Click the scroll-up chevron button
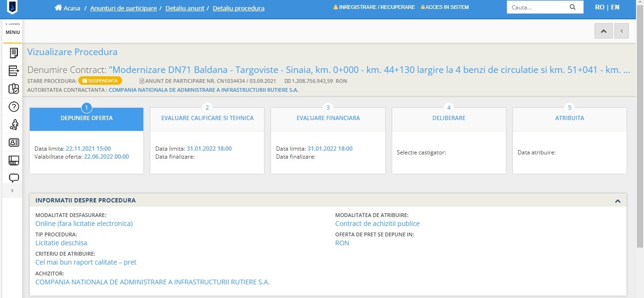This screenshot has width=644, height=298. click(603, 31)
